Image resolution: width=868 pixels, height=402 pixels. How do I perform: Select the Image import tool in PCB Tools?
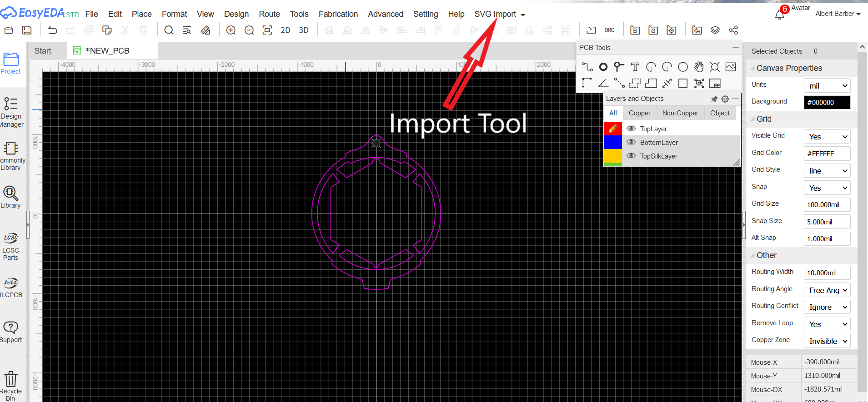[731, 67]
